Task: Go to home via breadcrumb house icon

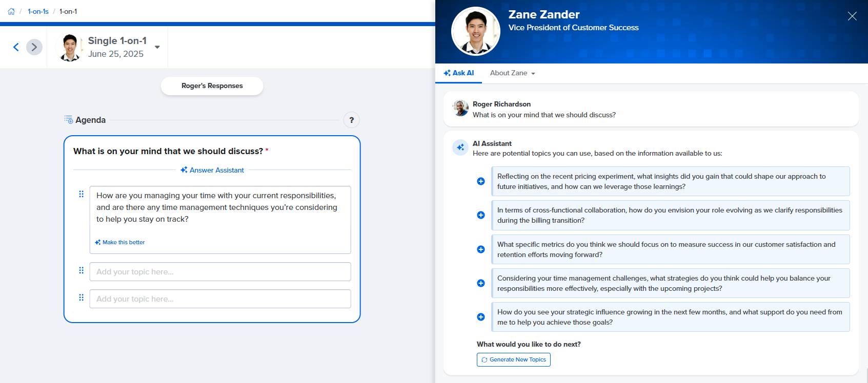Action: point(11,11)
